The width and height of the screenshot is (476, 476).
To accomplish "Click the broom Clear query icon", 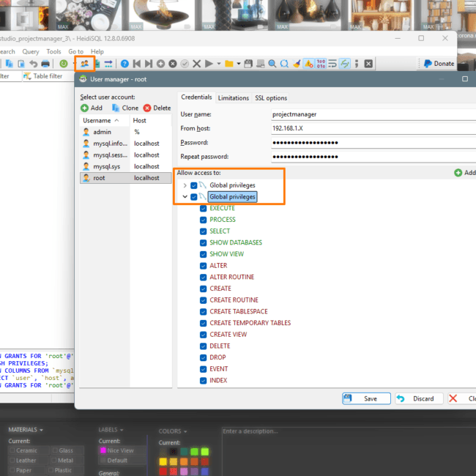I will pyautogui.click(x=297, y=64).
